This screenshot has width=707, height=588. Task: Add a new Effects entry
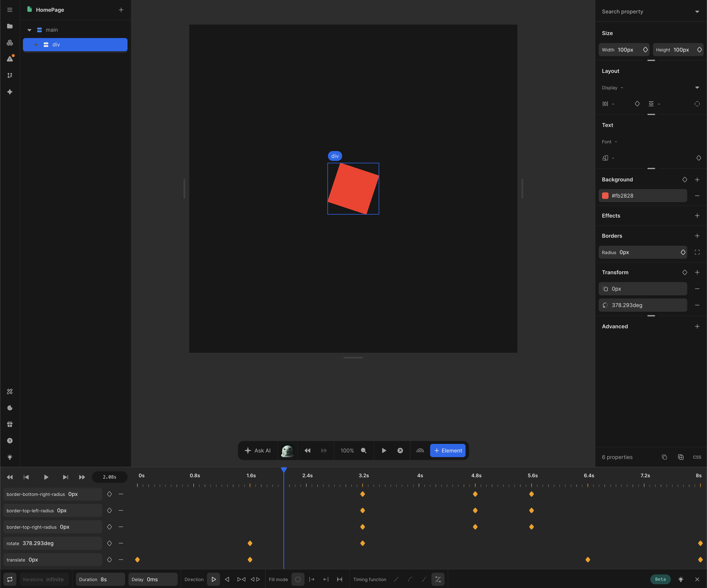[697, 216]
